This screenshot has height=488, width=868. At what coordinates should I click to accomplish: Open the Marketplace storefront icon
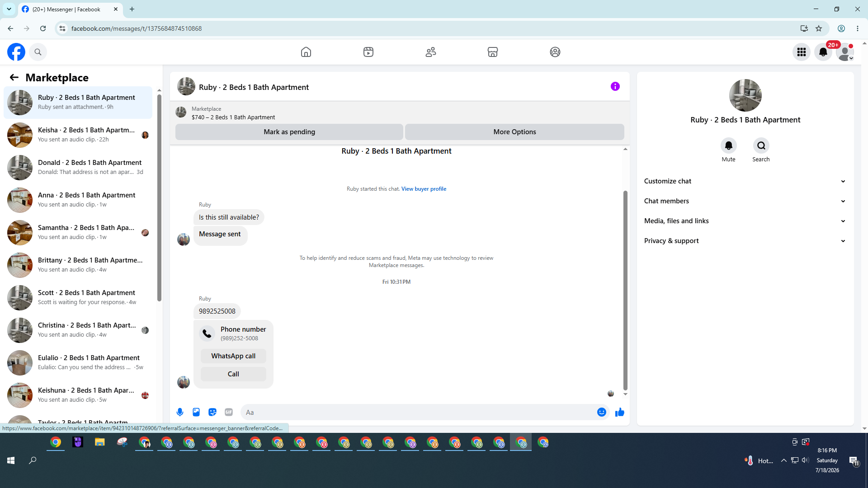(x=493, y=52)
